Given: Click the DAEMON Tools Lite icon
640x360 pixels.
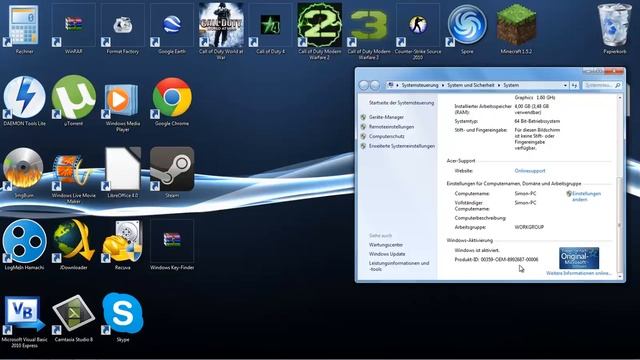Looking at the screenshot, I should click(24, 98).
